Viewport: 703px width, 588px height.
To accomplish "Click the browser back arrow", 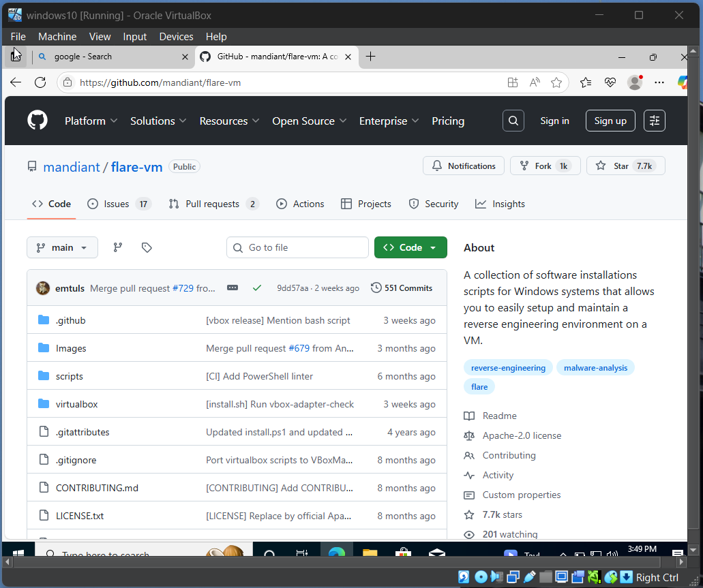I will coord(16,82).
